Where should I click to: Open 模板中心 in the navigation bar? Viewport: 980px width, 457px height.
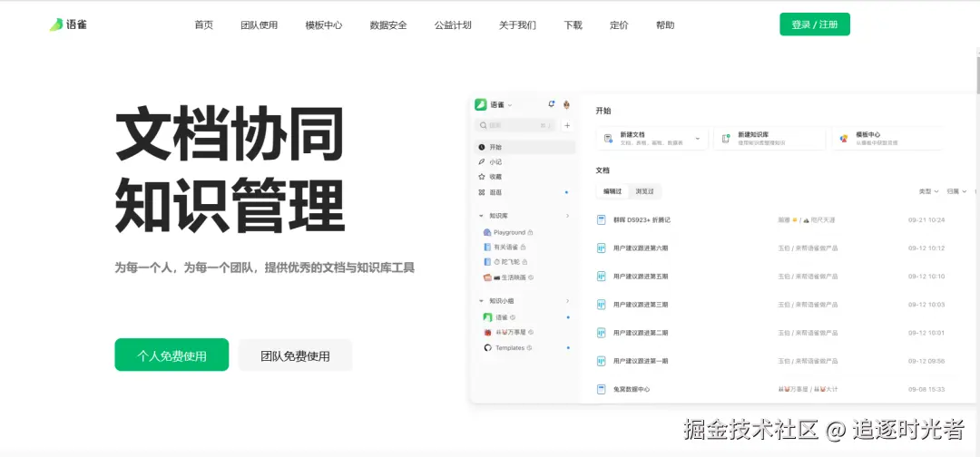pyautogui.click(x=324, y=25)
